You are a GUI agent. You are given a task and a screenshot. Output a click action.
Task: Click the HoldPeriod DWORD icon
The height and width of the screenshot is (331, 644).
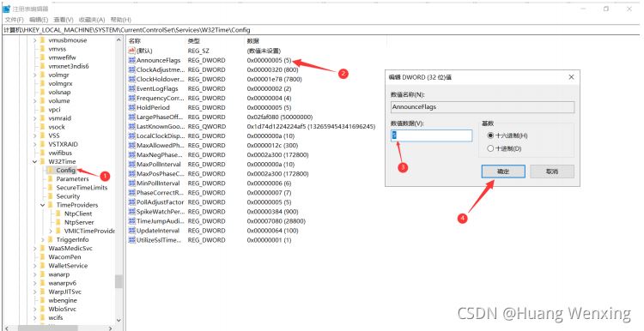click(x=132, y=107)
